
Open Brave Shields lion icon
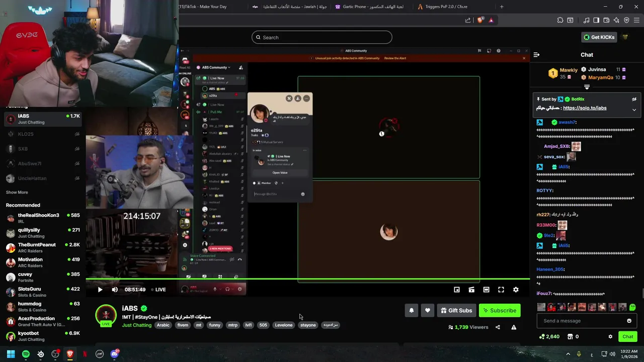(480, 20)
